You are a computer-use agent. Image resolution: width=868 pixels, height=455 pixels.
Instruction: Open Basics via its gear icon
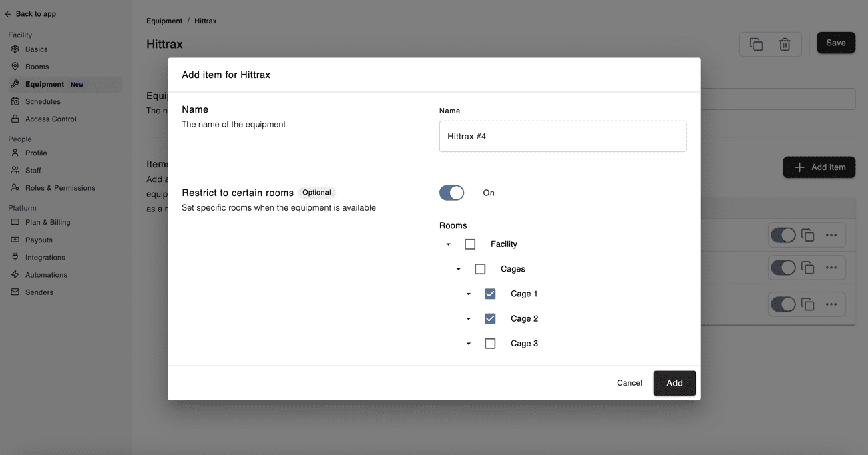[x=15, y=49]
